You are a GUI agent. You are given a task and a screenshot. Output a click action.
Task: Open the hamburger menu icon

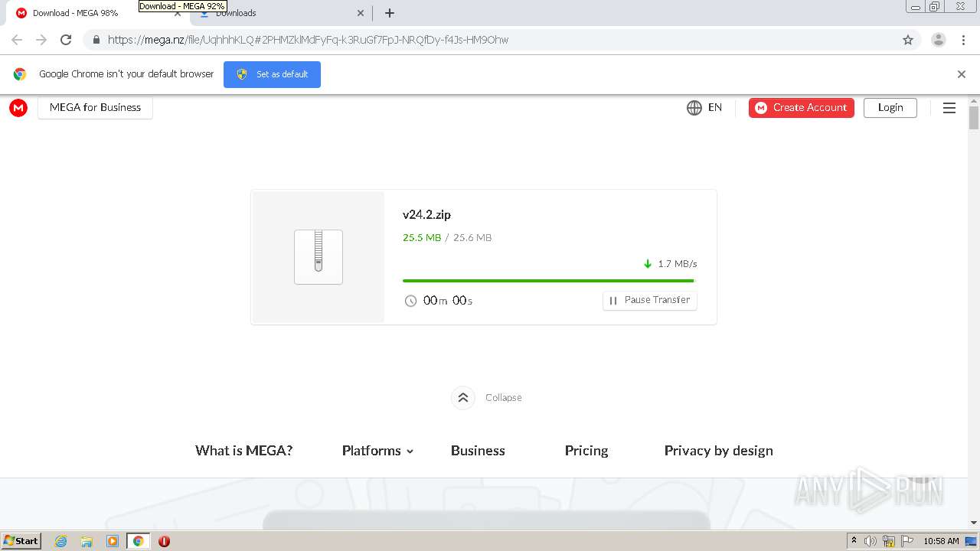pyautogui.click(x=949, y=108)
